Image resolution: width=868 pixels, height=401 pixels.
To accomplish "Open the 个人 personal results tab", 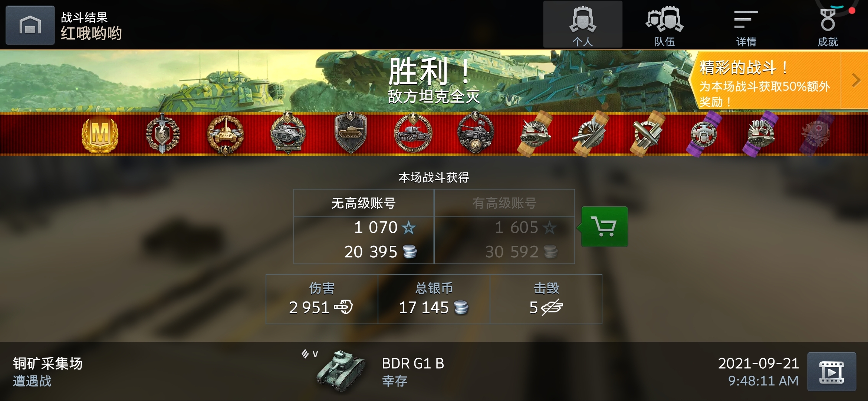I will coord(583,25).
